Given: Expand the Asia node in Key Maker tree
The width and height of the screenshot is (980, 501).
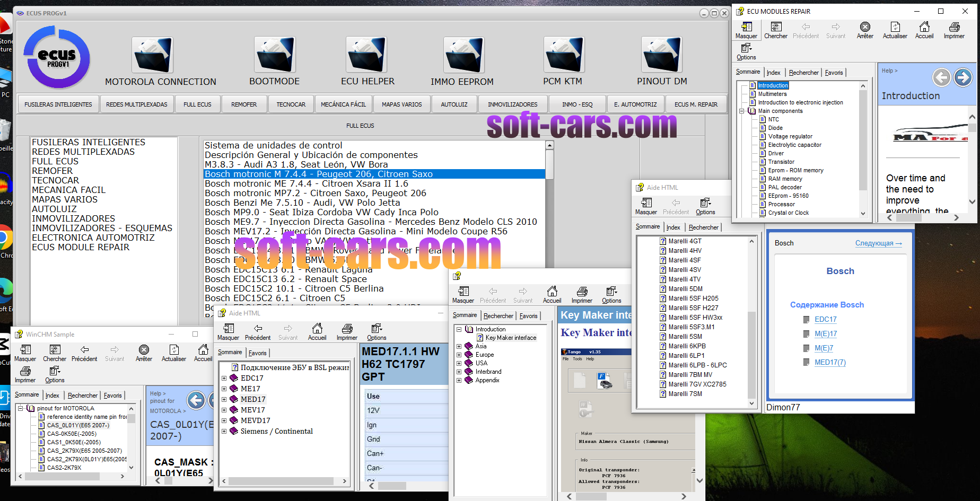Looking at the screenshot, I should [459, 346].
